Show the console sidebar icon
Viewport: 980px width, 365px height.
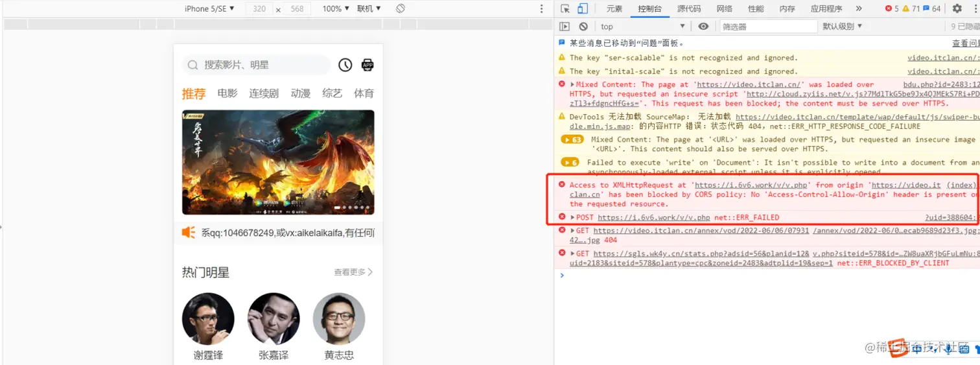tap(565, 27)
